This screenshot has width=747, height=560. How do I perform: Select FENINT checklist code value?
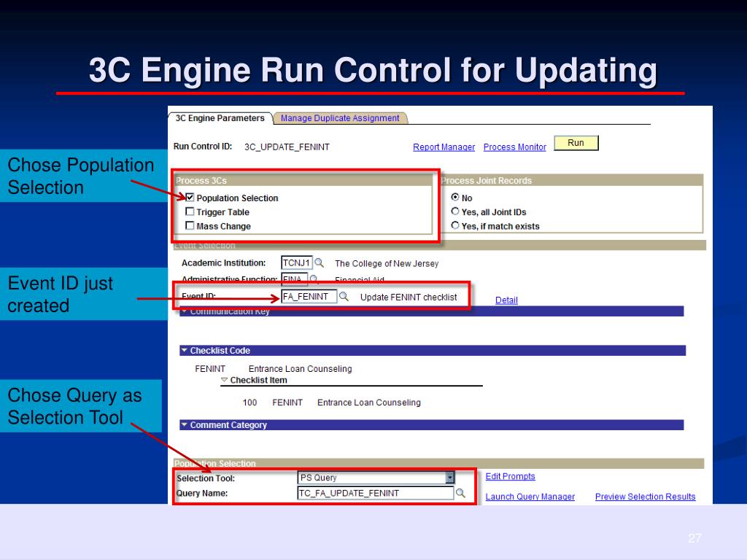click(x=209, y=368)
